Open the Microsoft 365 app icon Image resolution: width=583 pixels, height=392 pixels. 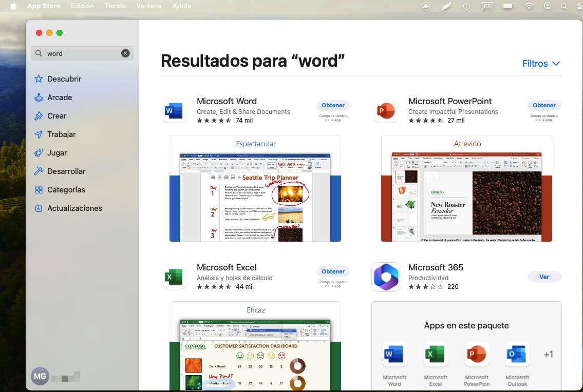386,277
